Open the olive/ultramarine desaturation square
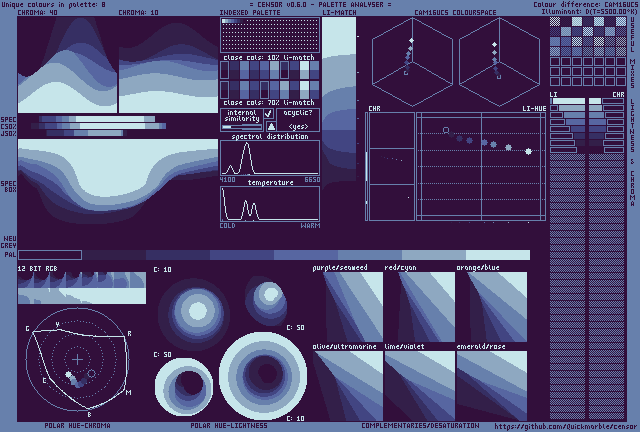Viewport: 640px width, 432px height. (x=348, y=386)
